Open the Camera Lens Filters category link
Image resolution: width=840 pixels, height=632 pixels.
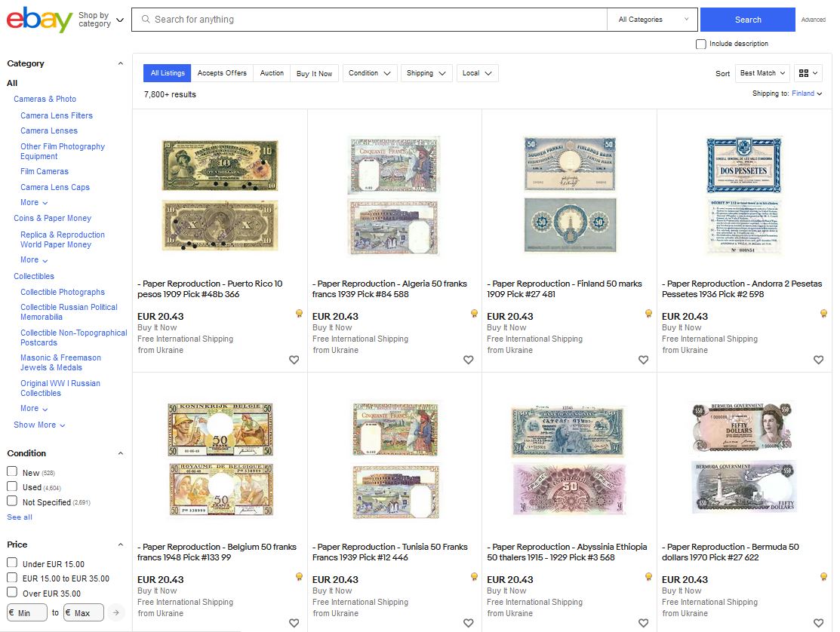coord(57,115)
